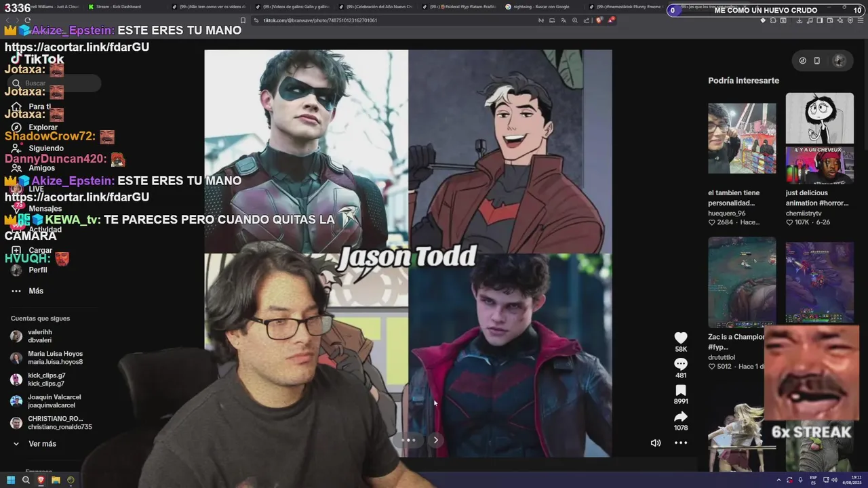Open the drututtlol username link
This screenshot has height=488, width=868.
(x=722, y=357)
